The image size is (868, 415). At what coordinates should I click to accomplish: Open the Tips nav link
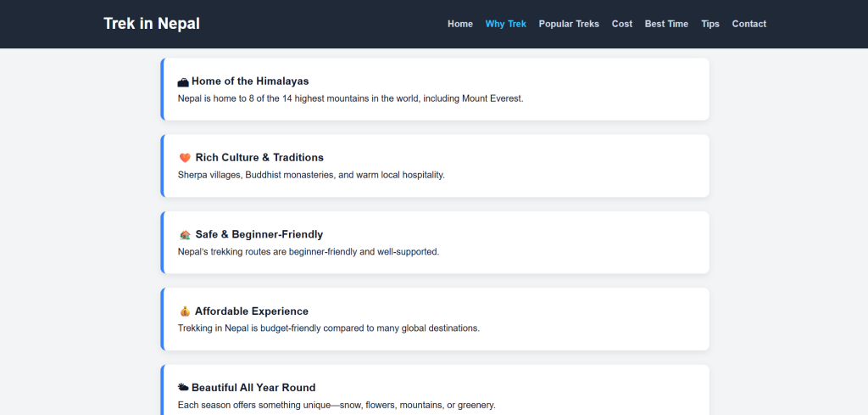coord(709,24)
